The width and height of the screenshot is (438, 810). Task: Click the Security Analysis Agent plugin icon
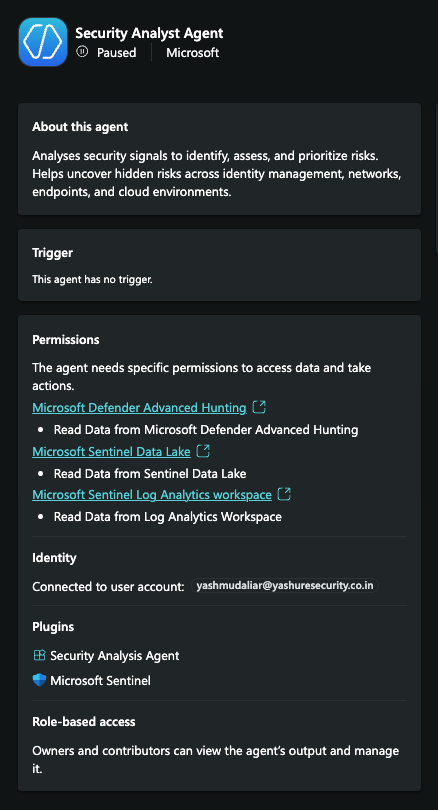pyautogui.click(x=39, y=656)
